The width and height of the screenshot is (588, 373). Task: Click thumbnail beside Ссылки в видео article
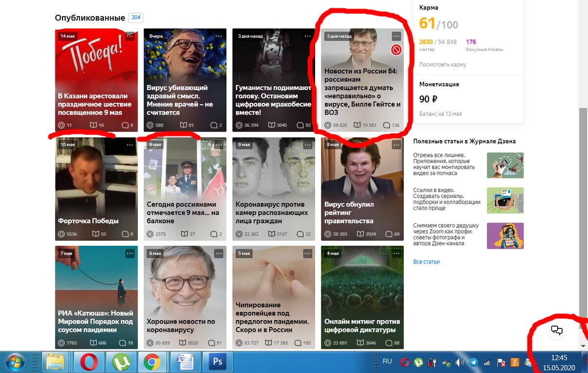(505, 200)
